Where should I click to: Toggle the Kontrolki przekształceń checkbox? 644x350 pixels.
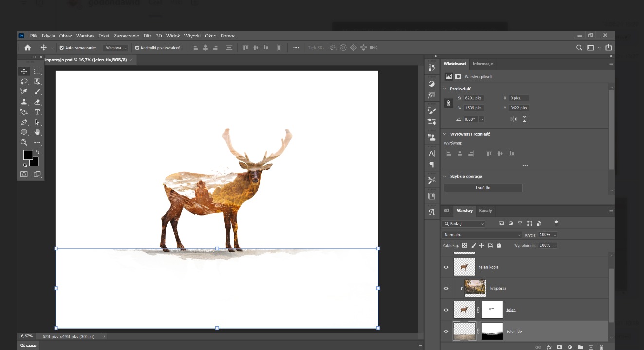pos(137,48)
